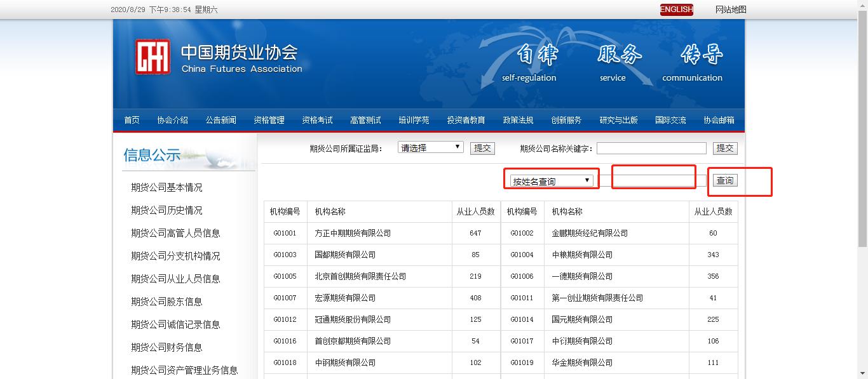868x379 pixels.
Task: Click the page vertical scrollbar
Action: pos(862,130)
